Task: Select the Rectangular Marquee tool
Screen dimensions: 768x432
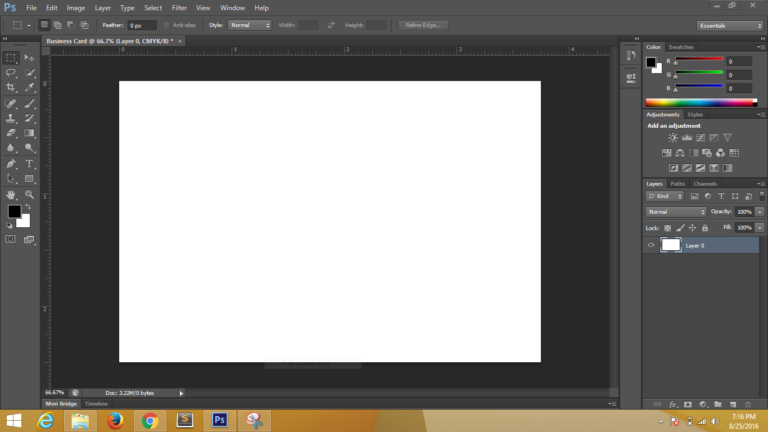Action: 11,58
